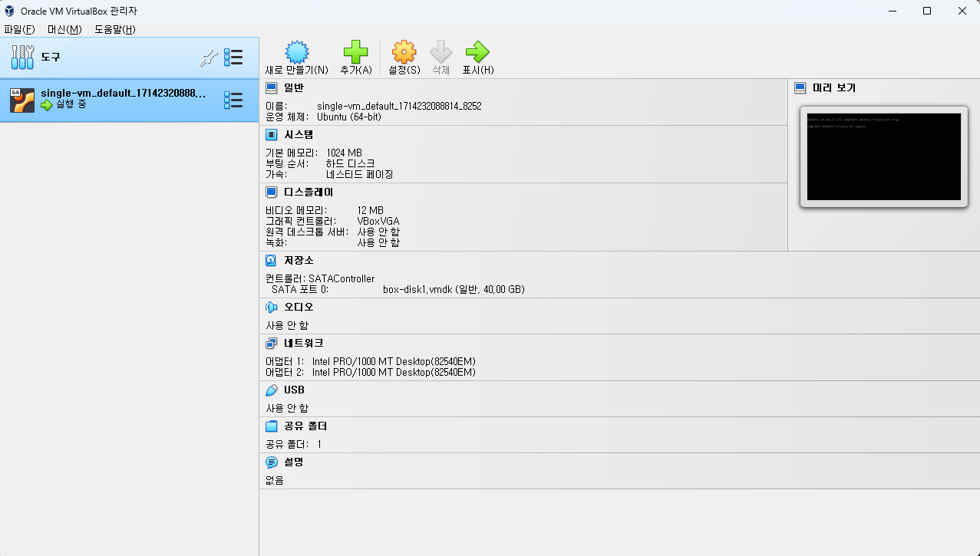Viewport: 980px width, 556px height.
Task: Click the Ubuntu (64-bit) value
Action: click(x=349, y=117)
